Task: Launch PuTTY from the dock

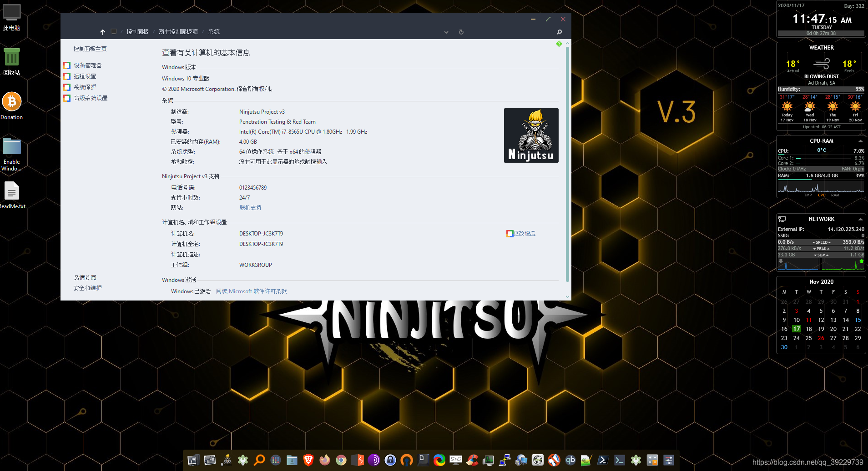Action: [505, 460]
